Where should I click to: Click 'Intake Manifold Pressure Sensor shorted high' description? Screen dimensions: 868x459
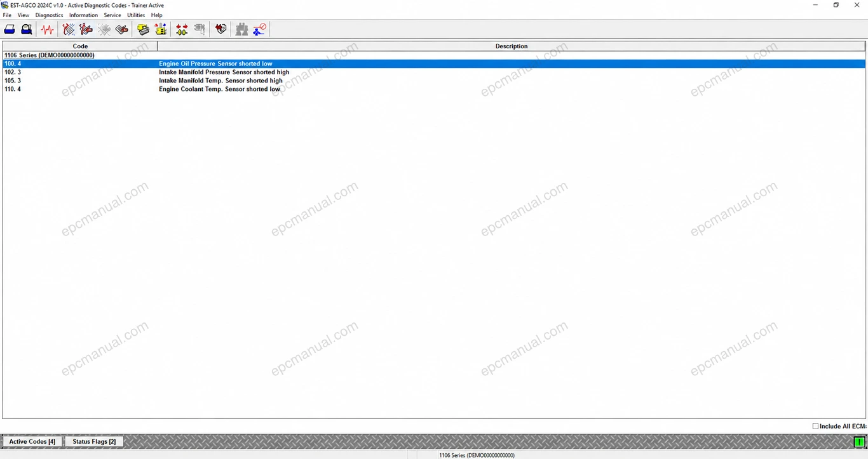(224, 72)
